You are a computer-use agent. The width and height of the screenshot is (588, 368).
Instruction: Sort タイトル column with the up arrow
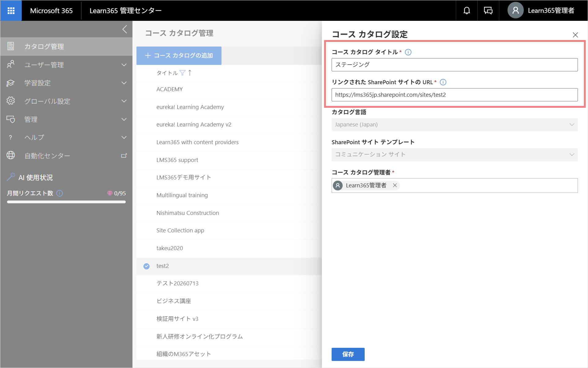coord(190,73)
